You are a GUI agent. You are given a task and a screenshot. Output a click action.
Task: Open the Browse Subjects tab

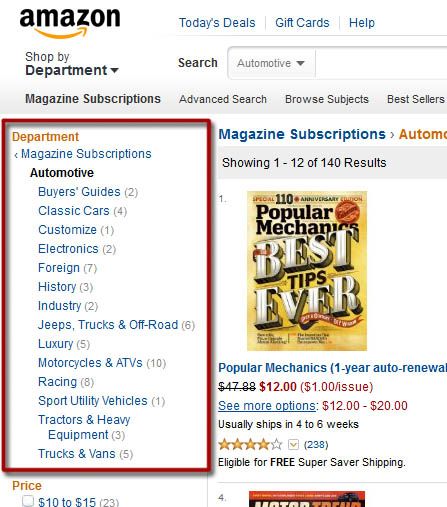click(x=327, y=99)
